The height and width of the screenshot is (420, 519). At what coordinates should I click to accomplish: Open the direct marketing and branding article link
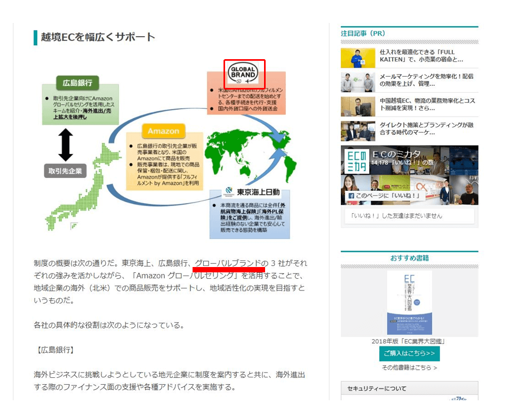426,128
